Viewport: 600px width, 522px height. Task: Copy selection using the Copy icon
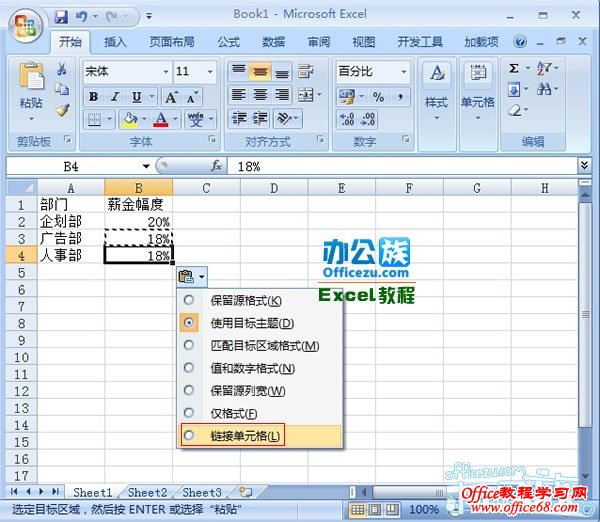(x=62, y=90)
